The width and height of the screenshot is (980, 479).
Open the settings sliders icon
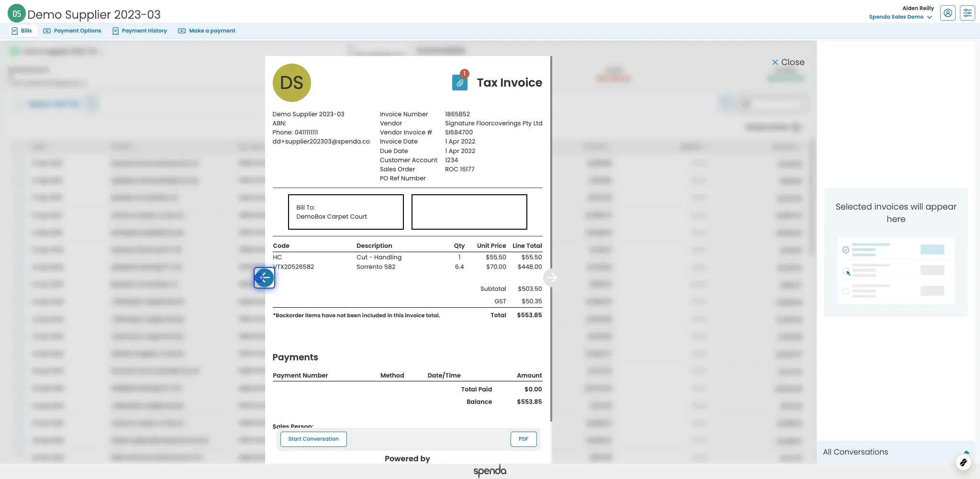[x=967, y=13]
